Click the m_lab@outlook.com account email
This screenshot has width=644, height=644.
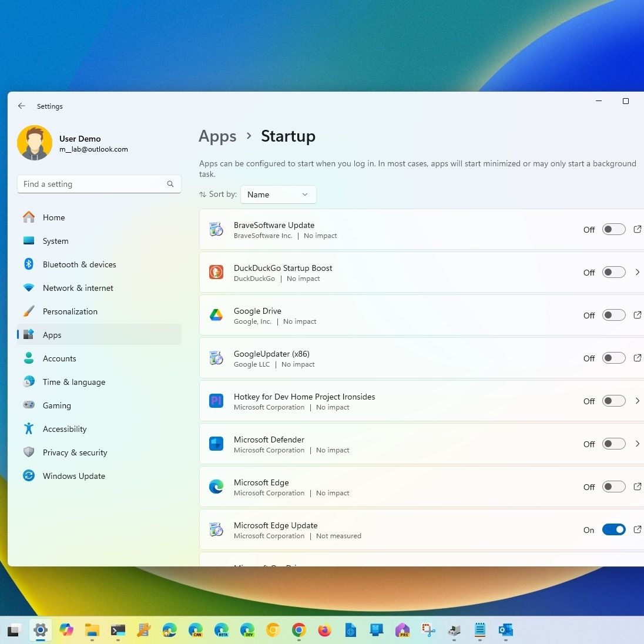93,149
